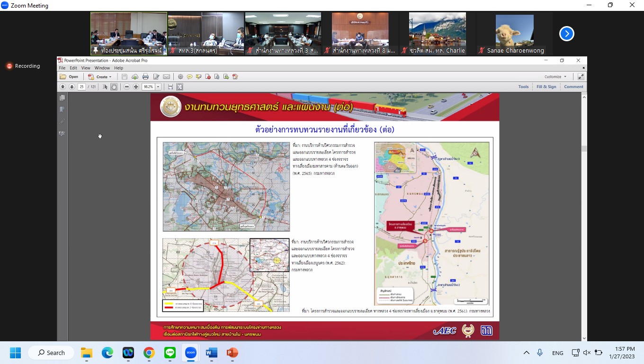Go to the next page arrow
The height and width of the screenshot is (364, 644).
click(72, 87)
